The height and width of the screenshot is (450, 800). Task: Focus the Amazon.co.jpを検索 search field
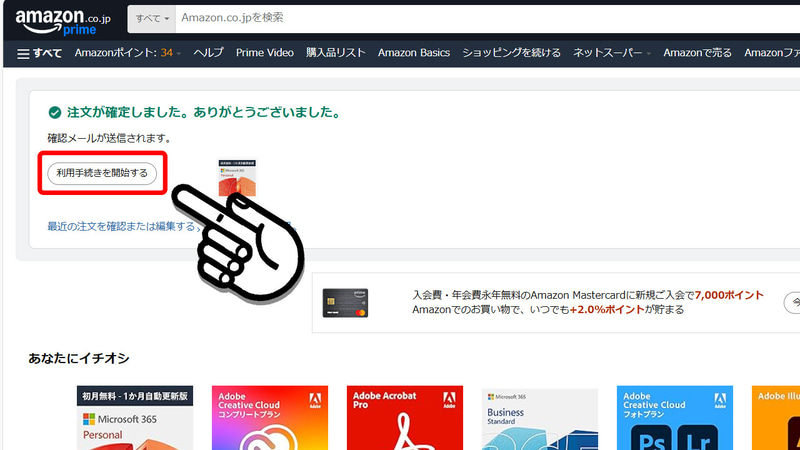click(x=487, y=18)
